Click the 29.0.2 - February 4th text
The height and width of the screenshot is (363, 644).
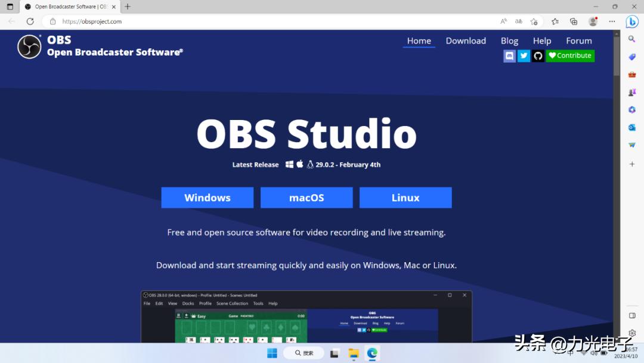pyautogui.click(x=348, y=164)
